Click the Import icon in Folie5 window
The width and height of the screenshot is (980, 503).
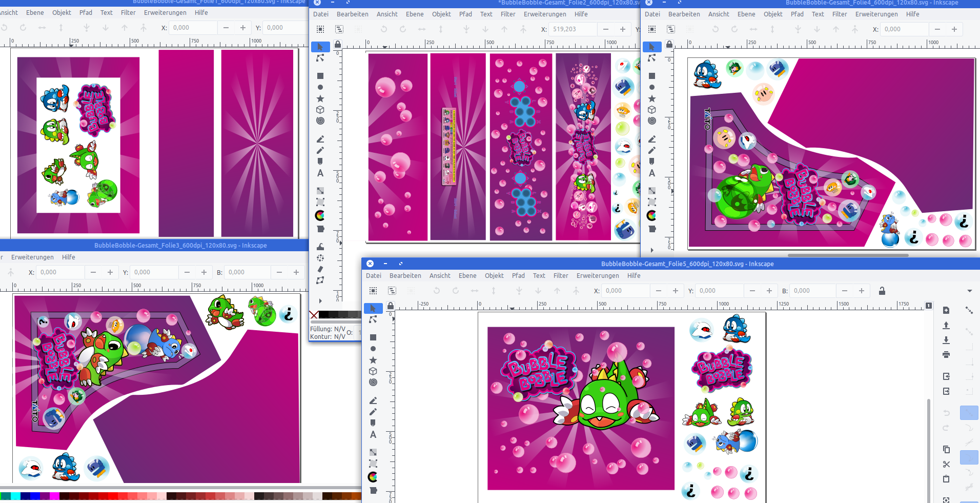946,376
